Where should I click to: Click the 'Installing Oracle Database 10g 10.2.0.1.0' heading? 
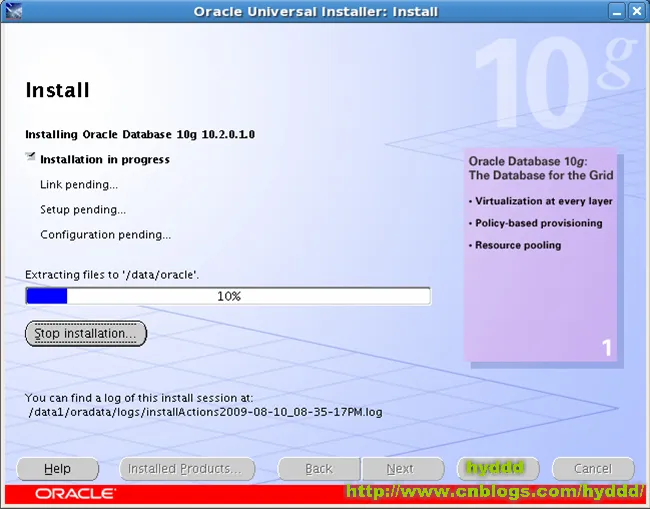point(140,135)
